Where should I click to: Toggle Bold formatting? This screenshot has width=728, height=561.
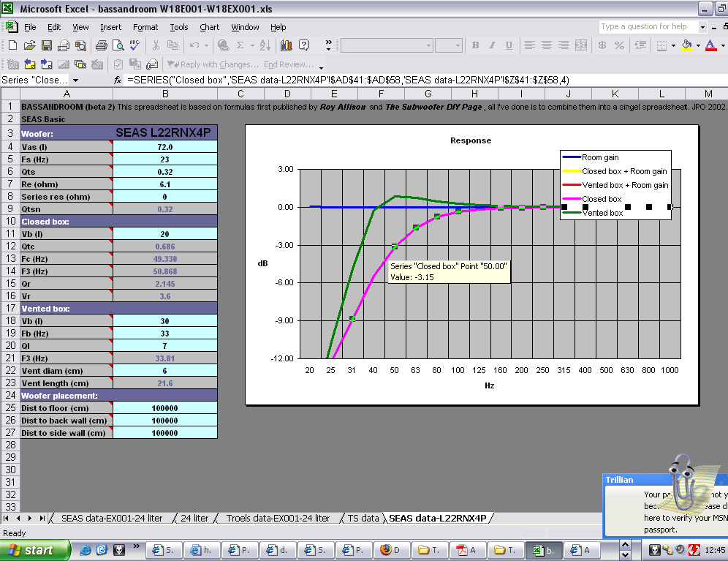point(475,45)
